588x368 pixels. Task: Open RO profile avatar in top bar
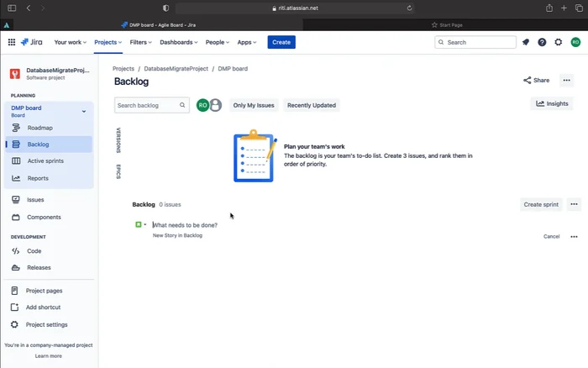[575, 42]
